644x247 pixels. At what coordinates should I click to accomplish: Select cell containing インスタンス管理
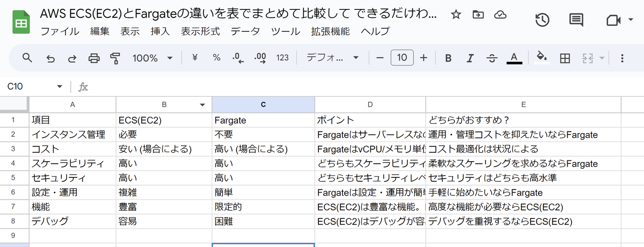tap(72, 134)
